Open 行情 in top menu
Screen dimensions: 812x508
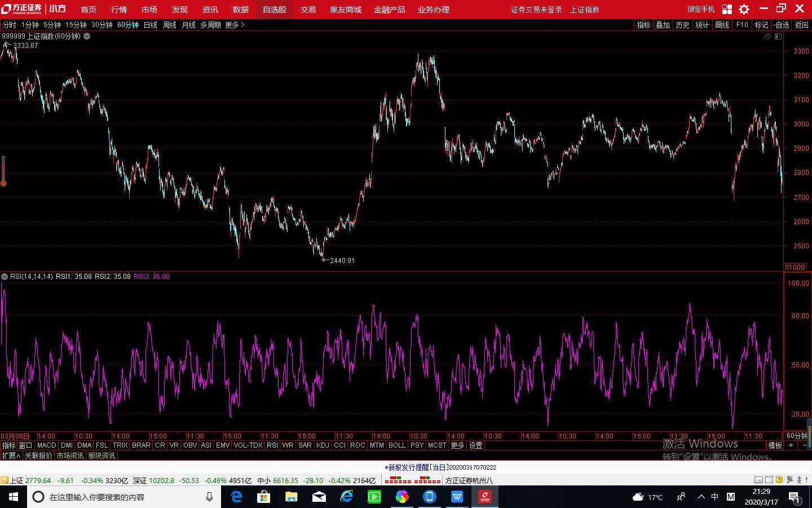click(119, 10)
